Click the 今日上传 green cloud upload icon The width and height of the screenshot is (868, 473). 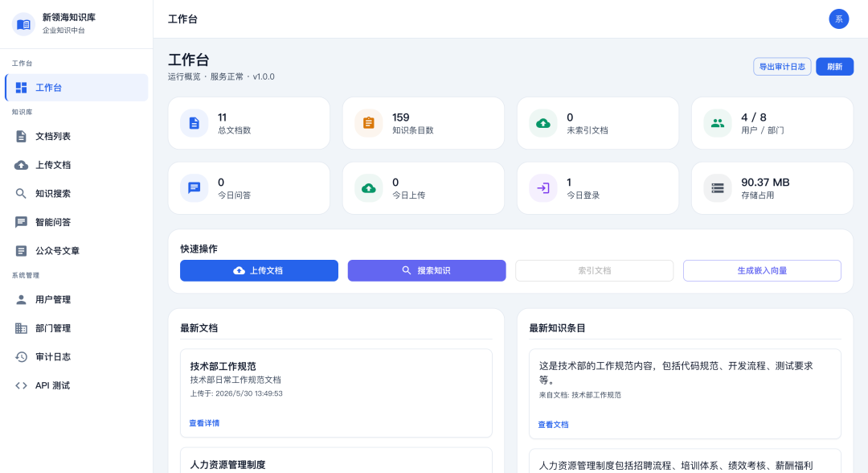(369, 187)
